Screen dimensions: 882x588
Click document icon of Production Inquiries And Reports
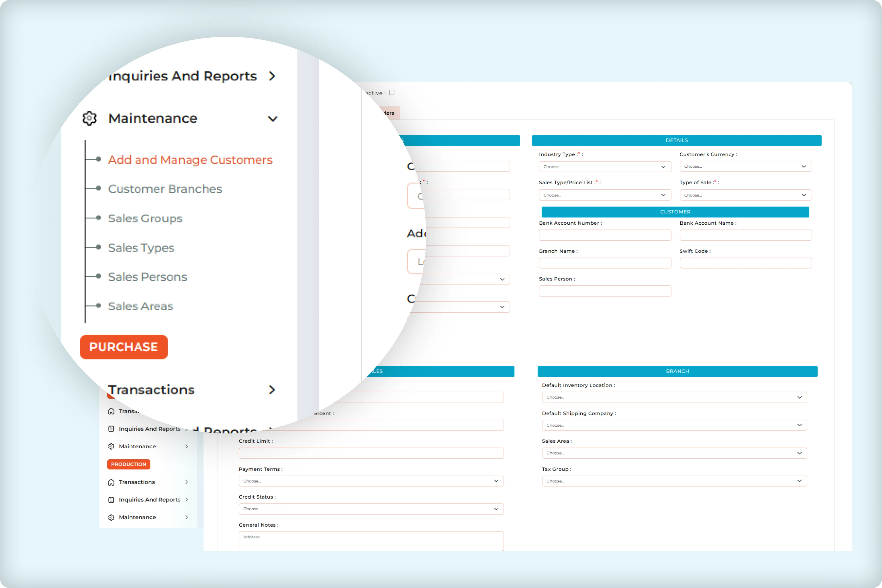tap(111, 500)
